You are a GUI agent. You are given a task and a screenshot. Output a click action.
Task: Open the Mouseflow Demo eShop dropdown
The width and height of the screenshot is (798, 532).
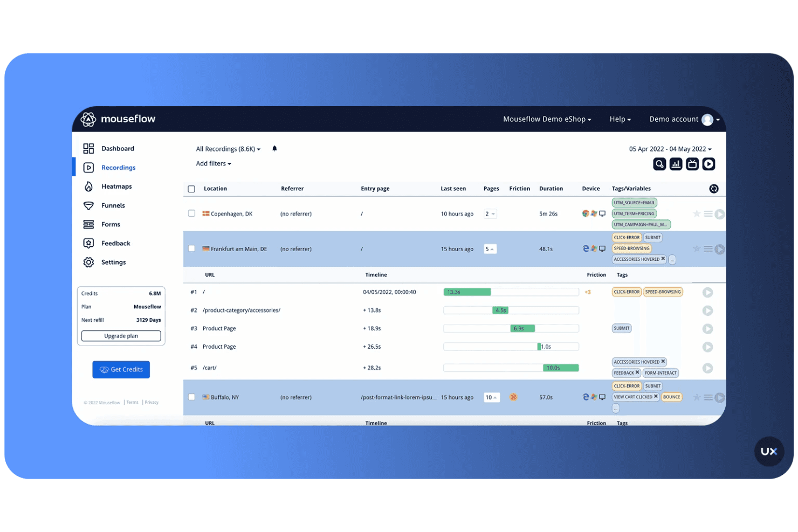[547, 119]
